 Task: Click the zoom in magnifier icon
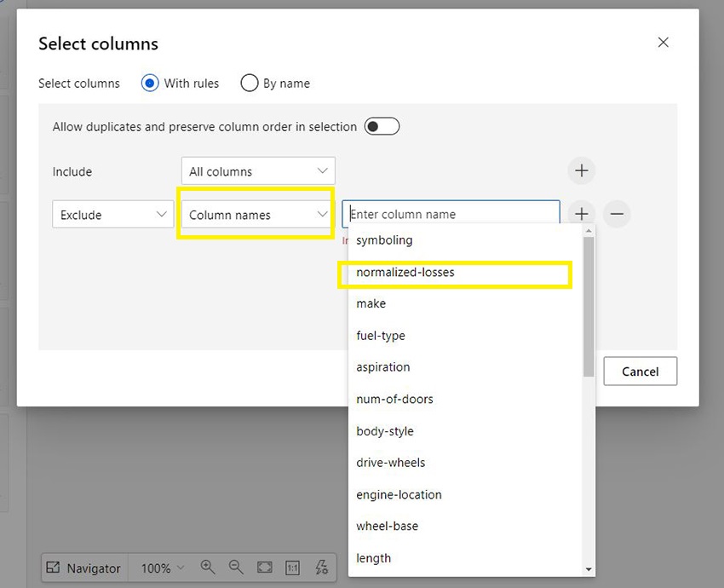tap(208, 568)
